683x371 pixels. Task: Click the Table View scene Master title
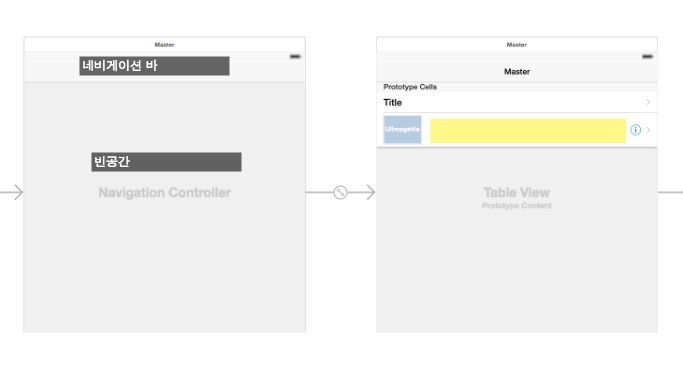pyautogui.click(x=517, y=44)
